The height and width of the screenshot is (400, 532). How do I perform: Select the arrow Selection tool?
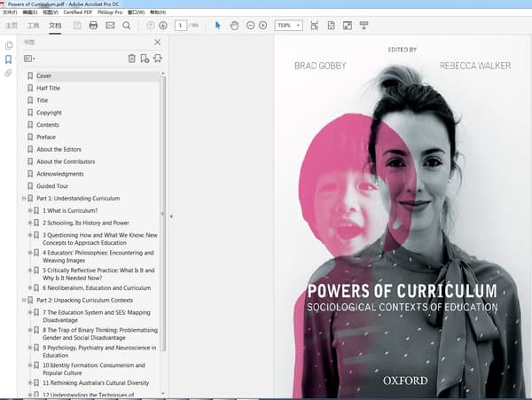[x=218, y=26]
